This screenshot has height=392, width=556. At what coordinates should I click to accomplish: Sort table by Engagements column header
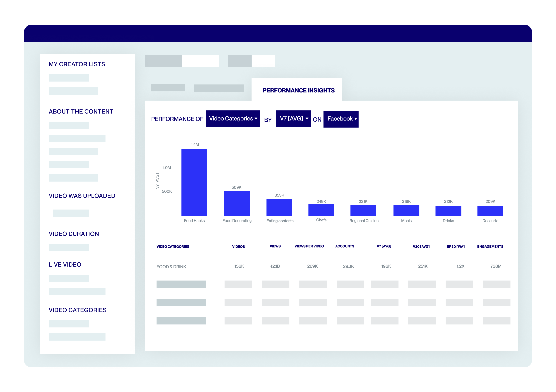[490, 246]
